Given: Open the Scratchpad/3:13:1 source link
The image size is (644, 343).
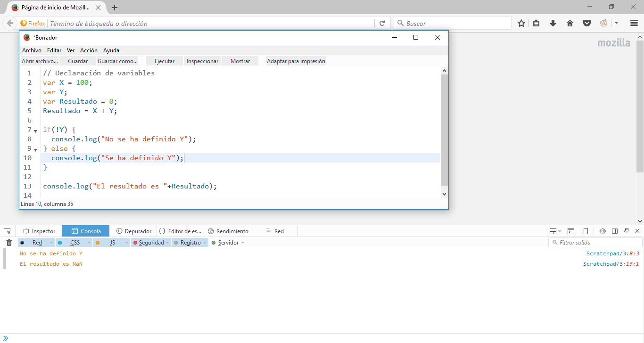Looking at the screenshot, I should tap(611, 264).
